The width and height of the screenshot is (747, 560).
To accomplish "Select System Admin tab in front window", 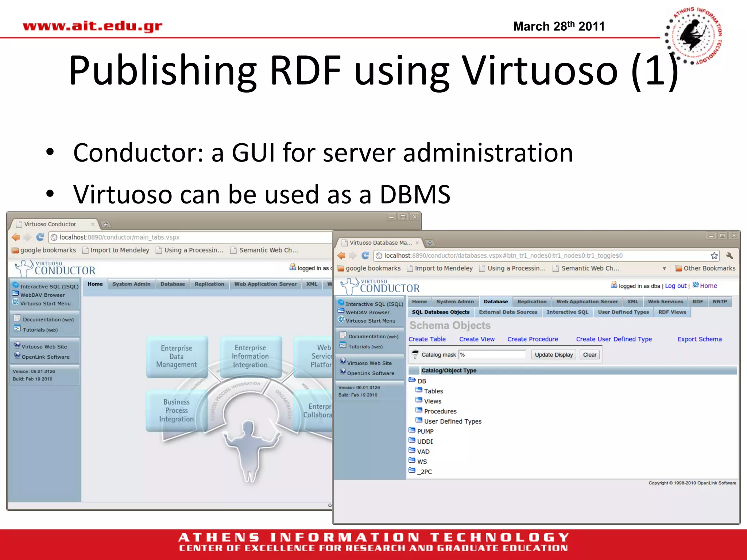I will (455, 302).
